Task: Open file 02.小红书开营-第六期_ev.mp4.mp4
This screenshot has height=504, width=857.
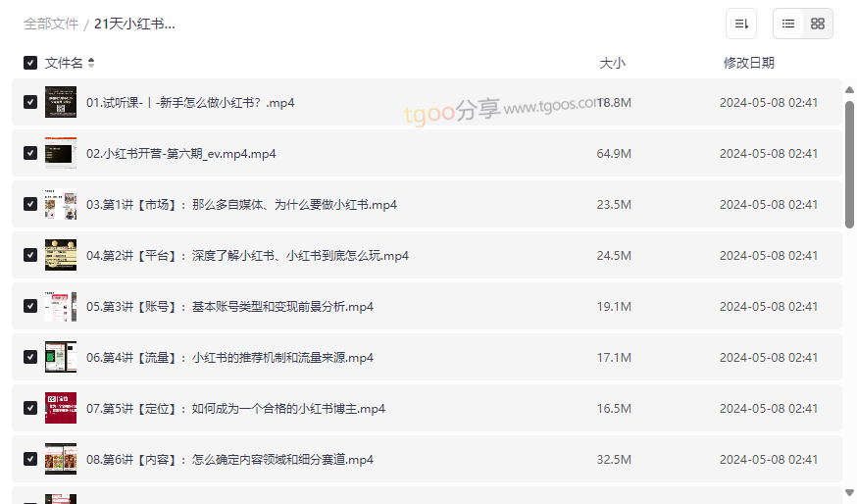Action: pos(180,154)
